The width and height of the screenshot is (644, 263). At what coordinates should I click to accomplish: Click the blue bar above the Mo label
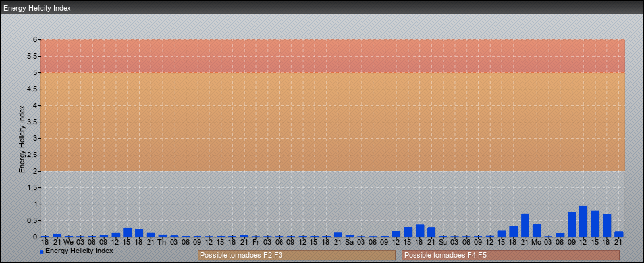click(537, 231)
